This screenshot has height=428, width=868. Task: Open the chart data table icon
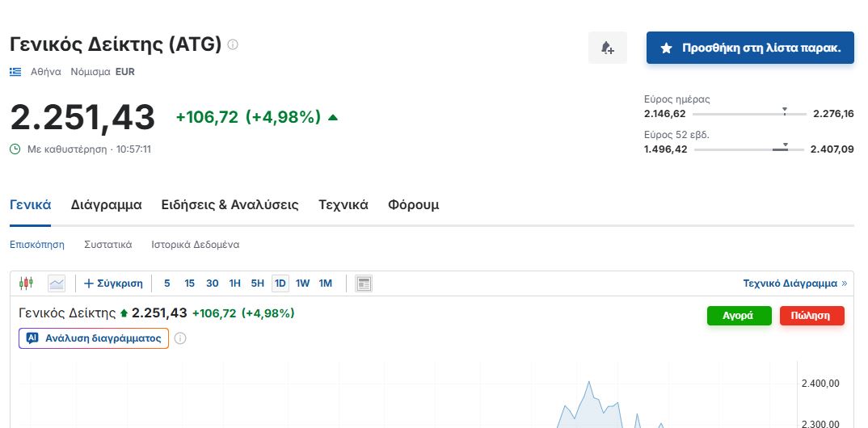tap(364, 283)
